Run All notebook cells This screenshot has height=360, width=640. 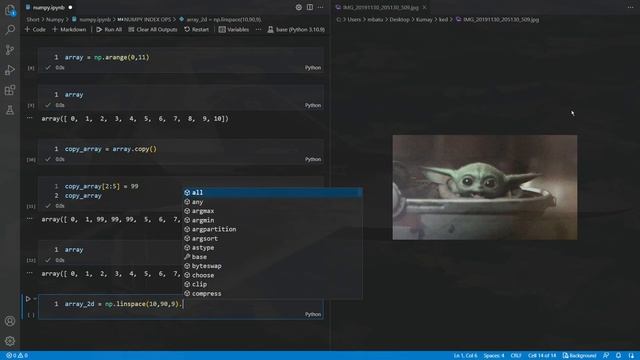[x=109, y=29]
